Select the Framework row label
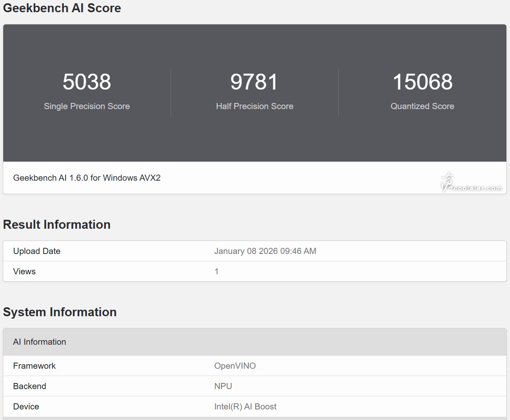The width and height of the screenshot is (510, 420). tap(34, 366)
